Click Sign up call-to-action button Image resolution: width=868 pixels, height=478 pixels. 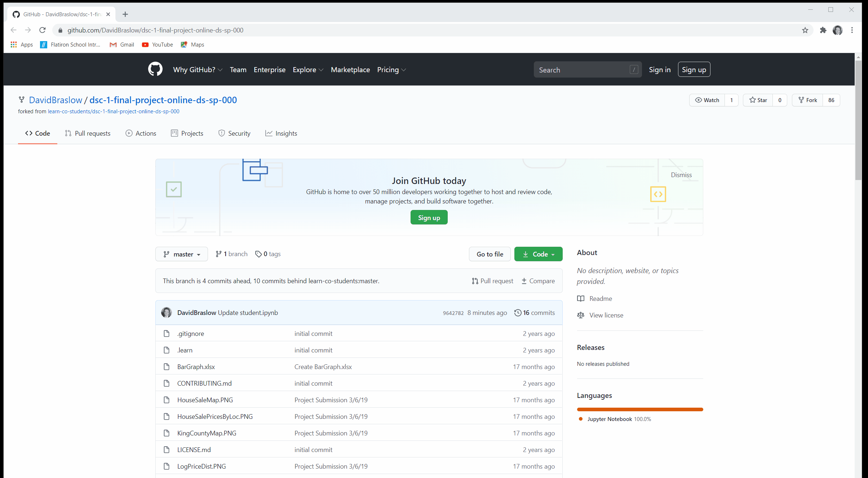pos(429,218)
